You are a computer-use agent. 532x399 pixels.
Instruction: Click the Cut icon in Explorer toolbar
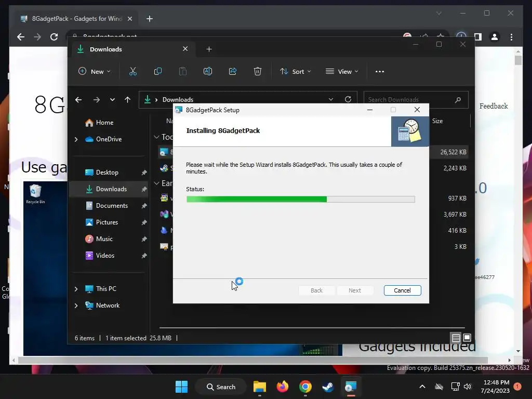132,71
